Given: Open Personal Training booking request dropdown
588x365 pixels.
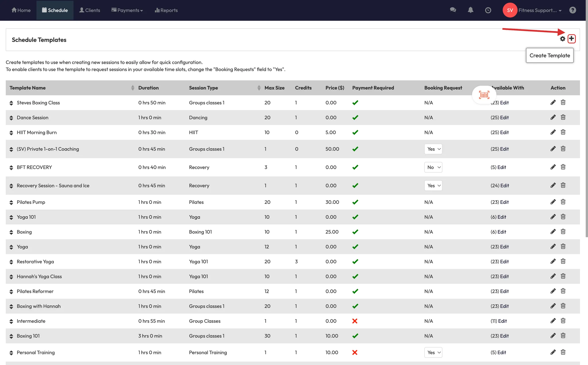Looking at the screenshot, I should coord(433,352).
